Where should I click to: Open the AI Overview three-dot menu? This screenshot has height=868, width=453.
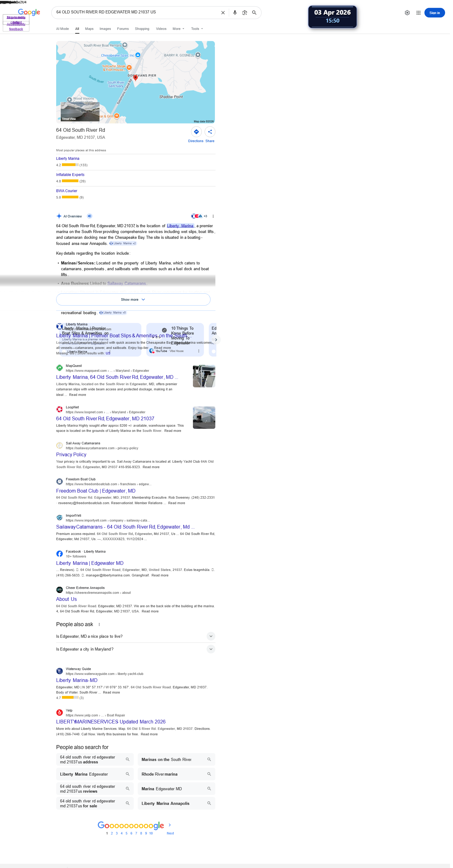point(213,216)
